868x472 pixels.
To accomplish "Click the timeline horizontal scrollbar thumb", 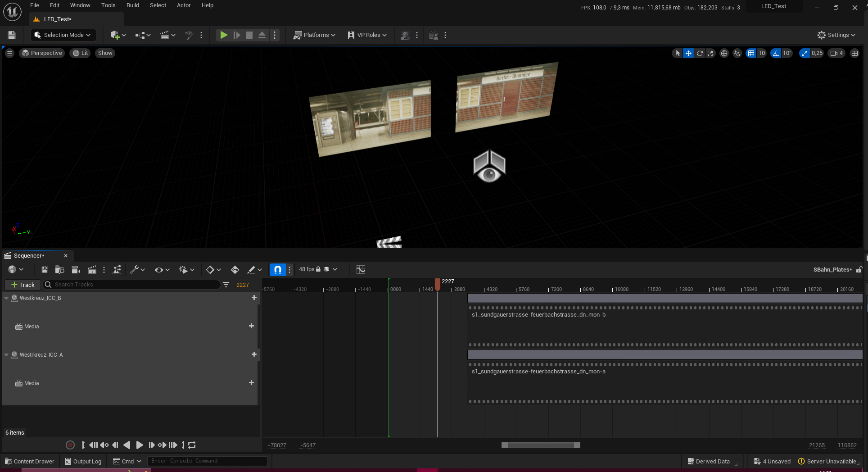I will [x=541, y=445].
